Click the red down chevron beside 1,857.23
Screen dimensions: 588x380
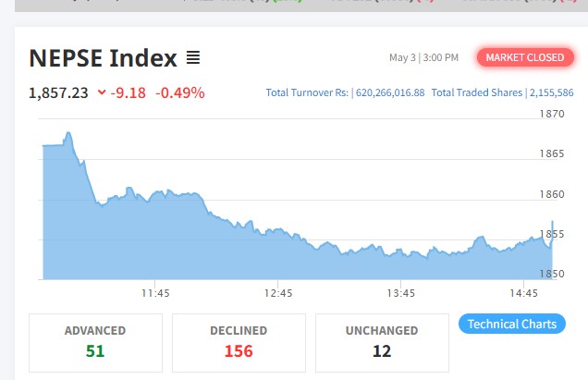point(101,92)
